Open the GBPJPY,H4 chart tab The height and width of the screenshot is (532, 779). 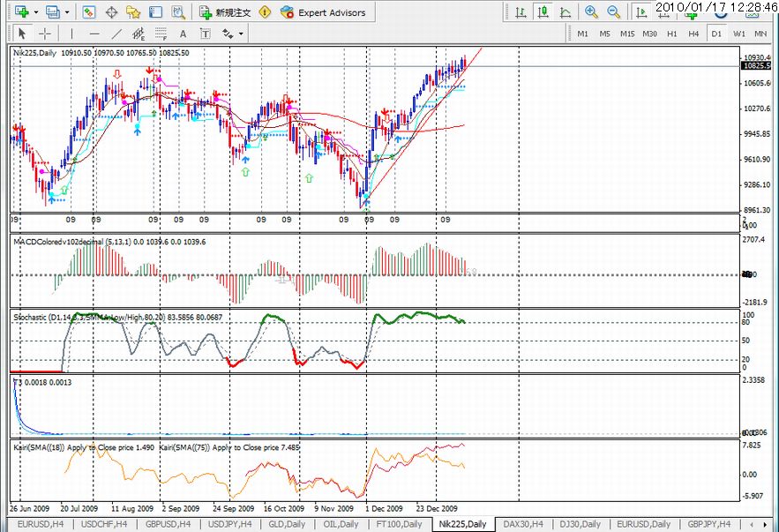(x=709, y=524)
